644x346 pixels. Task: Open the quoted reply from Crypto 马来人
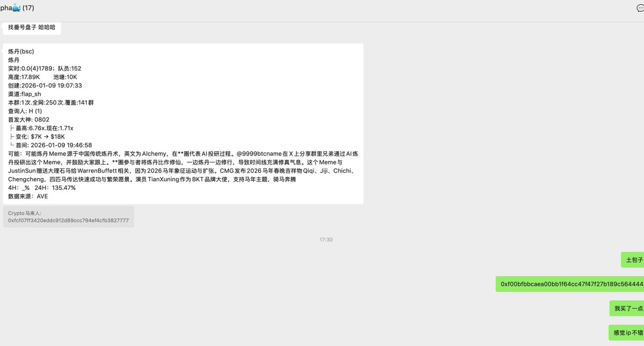69,217
